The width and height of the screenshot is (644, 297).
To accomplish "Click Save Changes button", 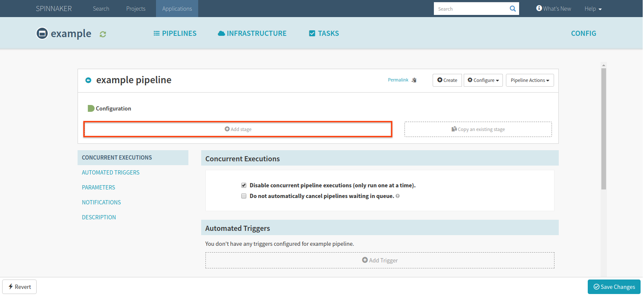I will [x=614, y=287].
